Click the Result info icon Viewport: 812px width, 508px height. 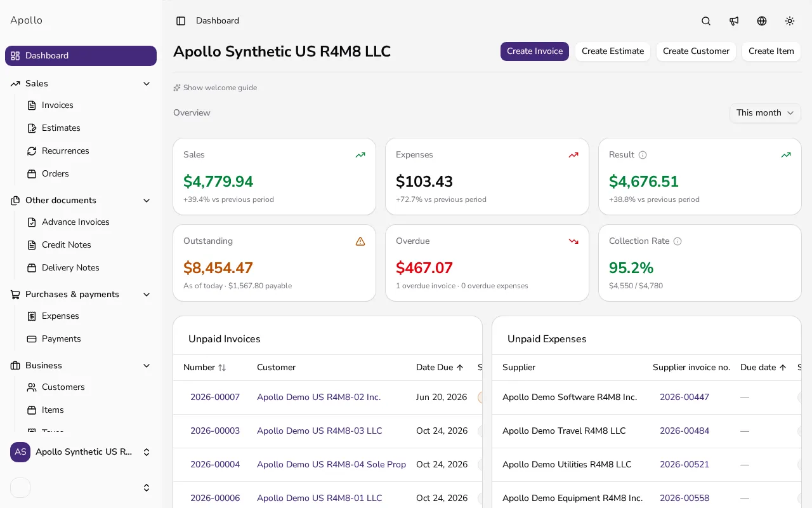[643, 155]
